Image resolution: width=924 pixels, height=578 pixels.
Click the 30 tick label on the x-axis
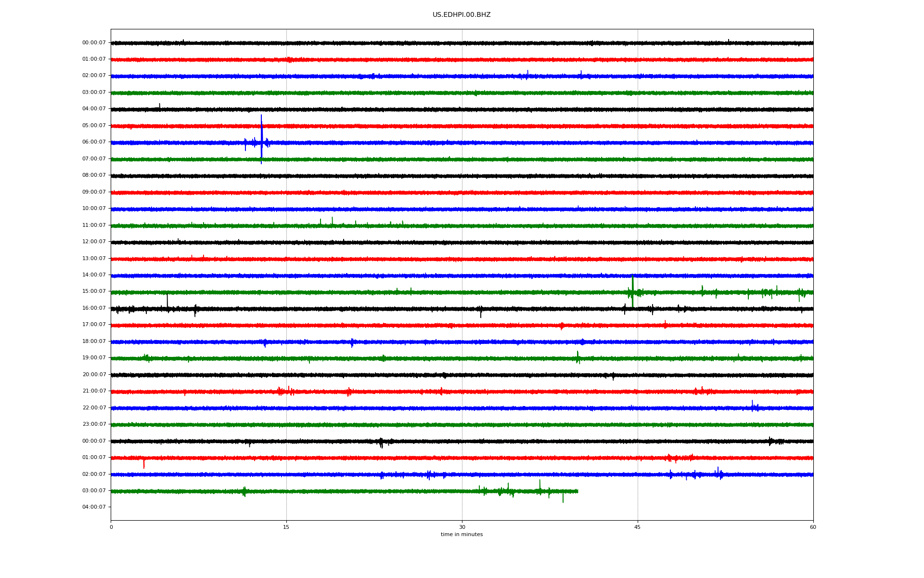462,527
